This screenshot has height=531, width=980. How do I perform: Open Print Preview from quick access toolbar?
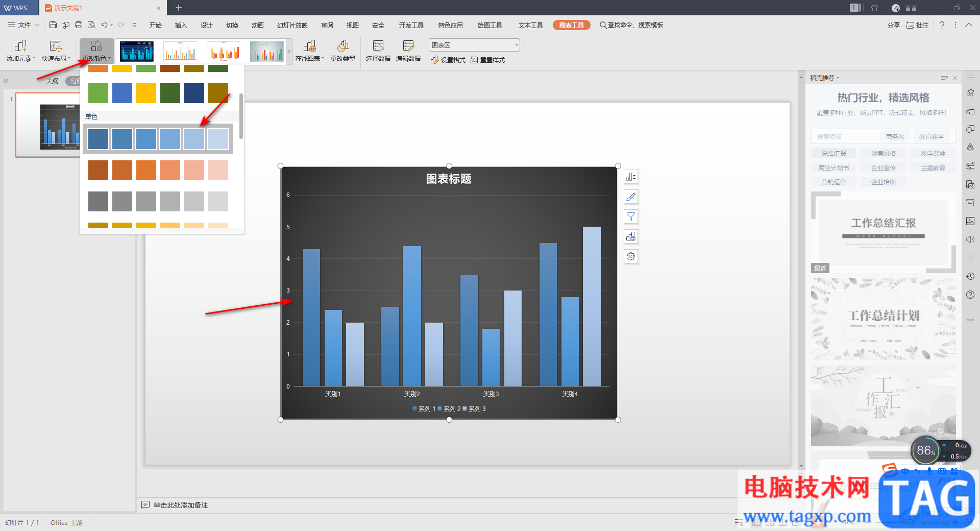pyautogui.click(x=91, y=25)
